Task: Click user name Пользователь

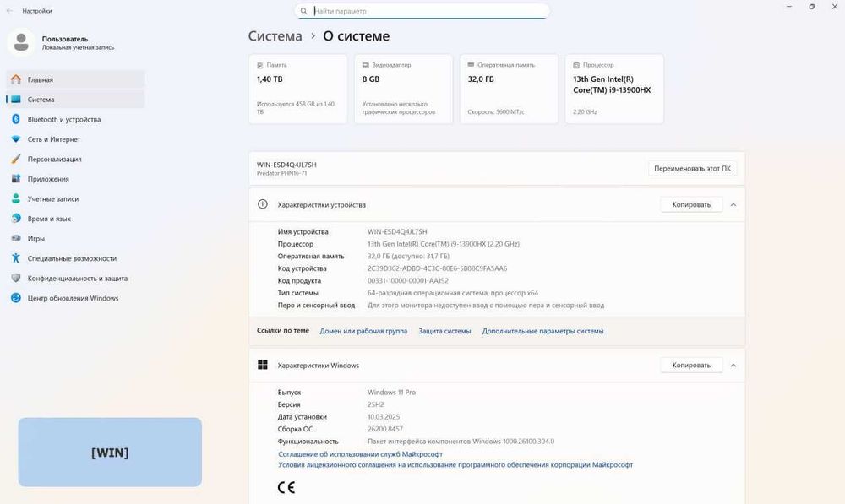Action: click(x=65, y=39)
